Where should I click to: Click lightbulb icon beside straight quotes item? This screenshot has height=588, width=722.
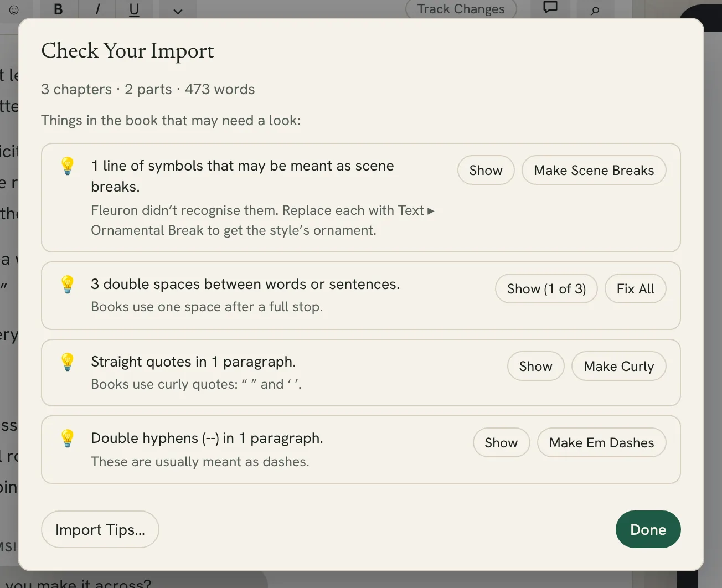tap(68, 362)
